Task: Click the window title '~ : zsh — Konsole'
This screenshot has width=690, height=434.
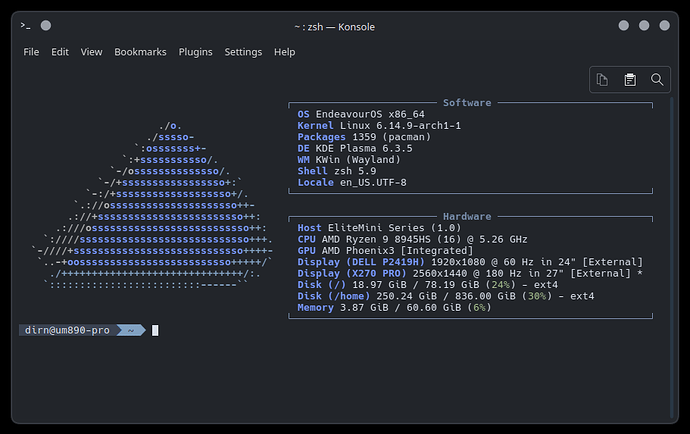Action: [334, 27]
